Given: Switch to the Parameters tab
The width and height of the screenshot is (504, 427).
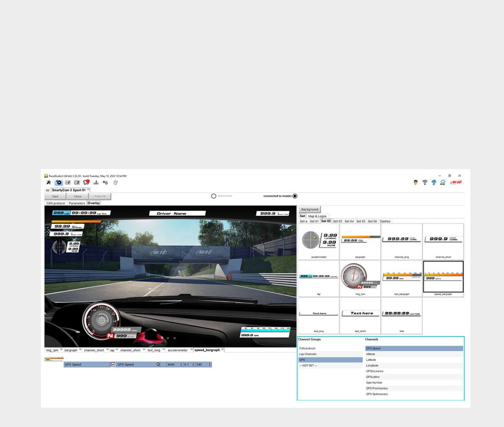Looking at the screenshot, I should tap(77, 203).
